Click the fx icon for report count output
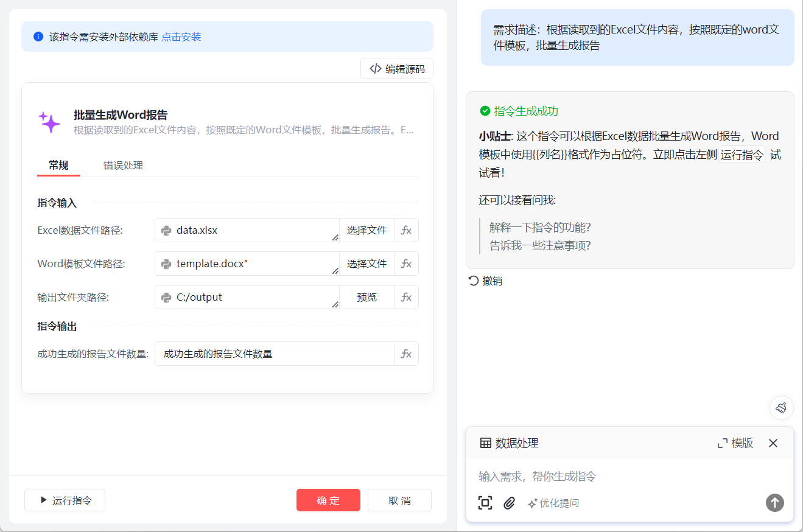The height and width of the screenshot is (532, 803). click(407, 354)
